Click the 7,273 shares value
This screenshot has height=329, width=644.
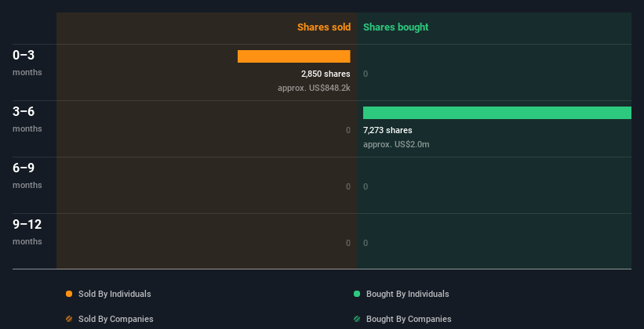[387, 131]
